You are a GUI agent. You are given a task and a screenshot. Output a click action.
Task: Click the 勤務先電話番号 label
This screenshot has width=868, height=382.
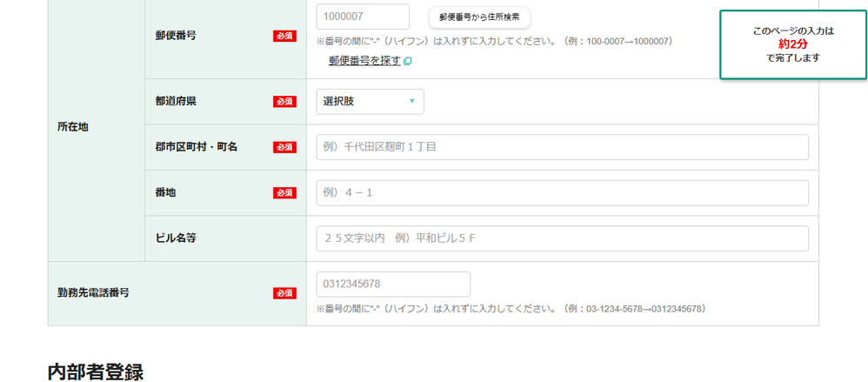[94, 293]
